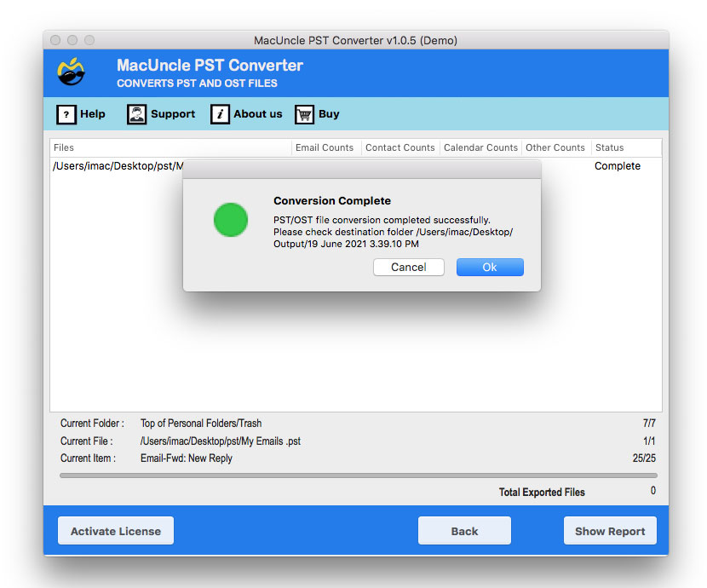Click the Activate License button
This screenshot has width=707, height=588.
115,530
